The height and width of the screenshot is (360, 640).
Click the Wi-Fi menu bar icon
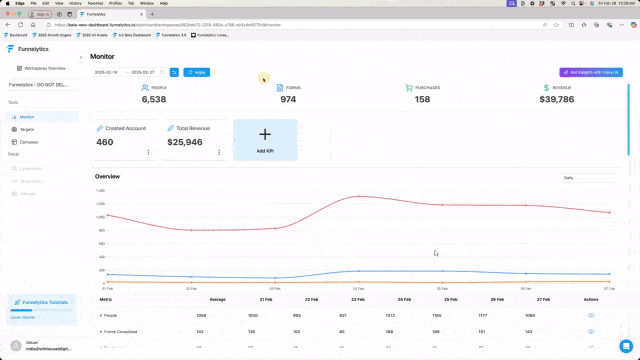(563, 3)
